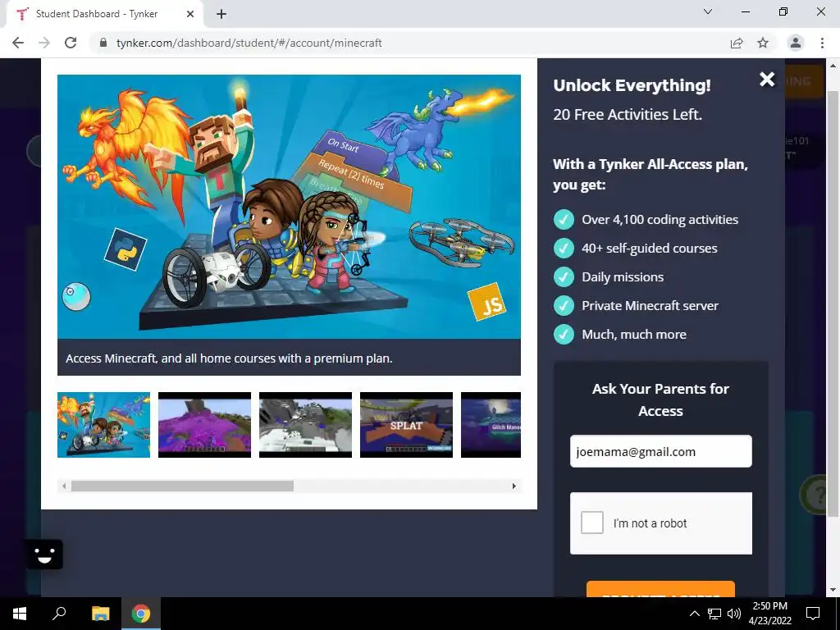Click the 'Unlock Everything!' heading
The height and width of the screenshot is (630, 840).
point(632,85)
